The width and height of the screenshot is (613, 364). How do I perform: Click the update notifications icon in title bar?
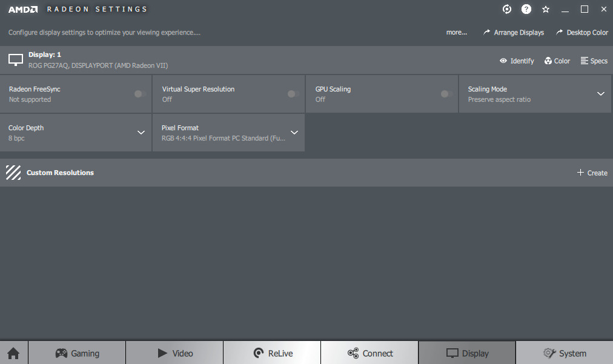pyautogui.click(x=507, y=9)
